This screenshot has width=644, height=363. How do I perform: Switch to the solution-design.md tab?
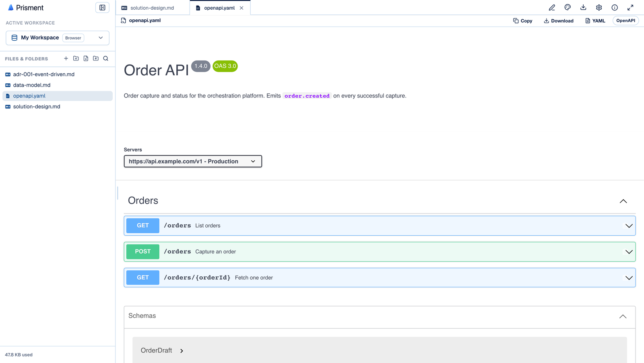[153, 8]
